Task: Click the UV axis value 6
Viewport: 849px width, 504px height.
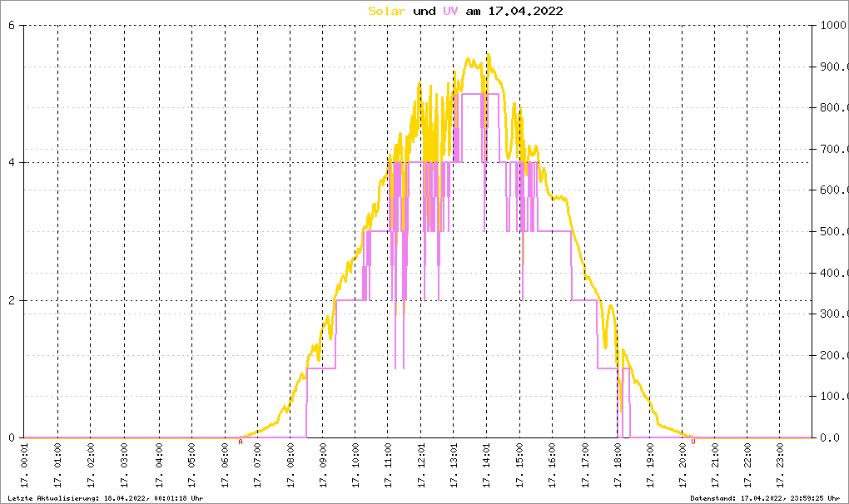Action: pyautogui.click(x=12, y=26)
